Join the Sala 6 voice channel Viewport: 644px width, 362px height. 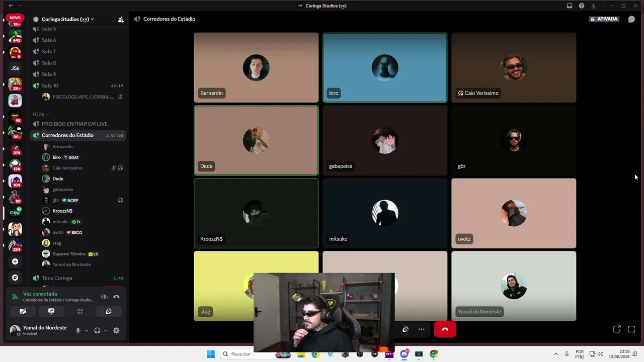pyautogui.click(x=78, y=40)
